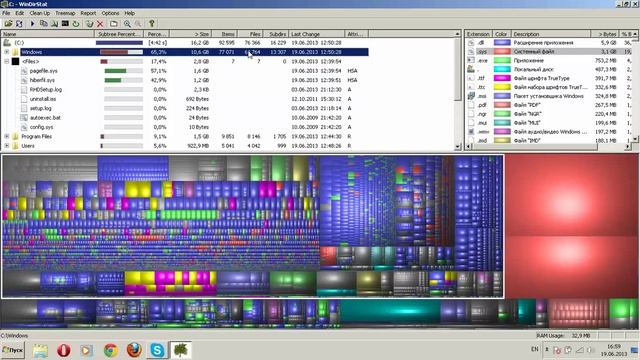640x360 pixels.
Task: Click the Firefox icon in the taskbar
Action: click(134, 350)
